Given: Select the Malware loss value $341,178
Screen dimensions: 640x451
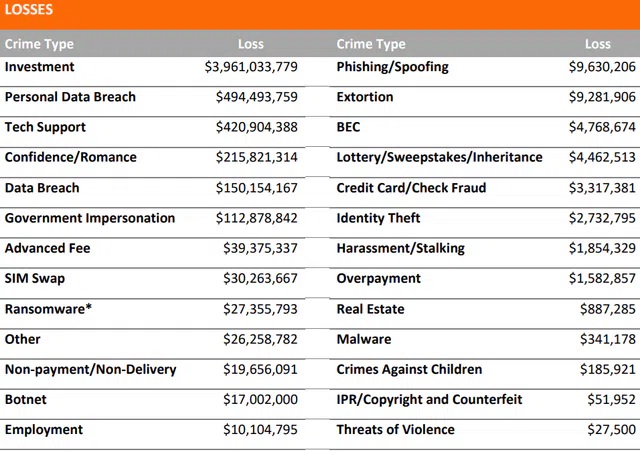Looking at the screenshot, I should point(608,339).
